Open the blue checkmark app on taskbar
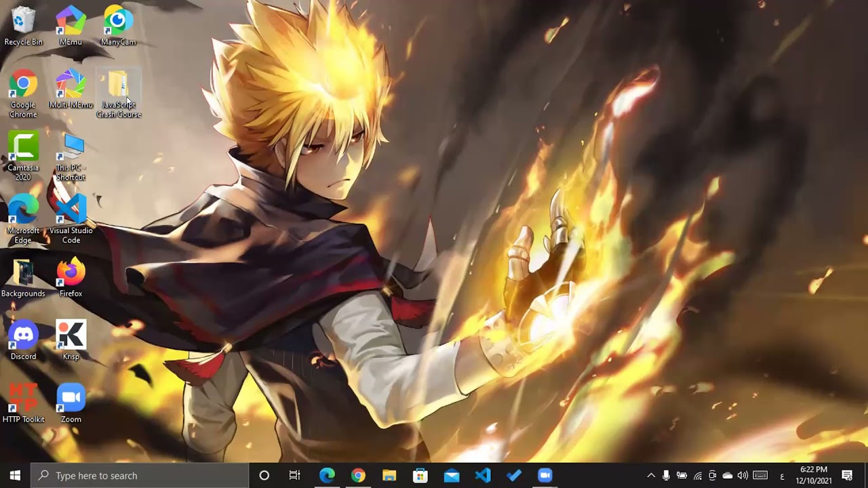Image resolution: width=868 pixels, height=488 pixels. 514,475
